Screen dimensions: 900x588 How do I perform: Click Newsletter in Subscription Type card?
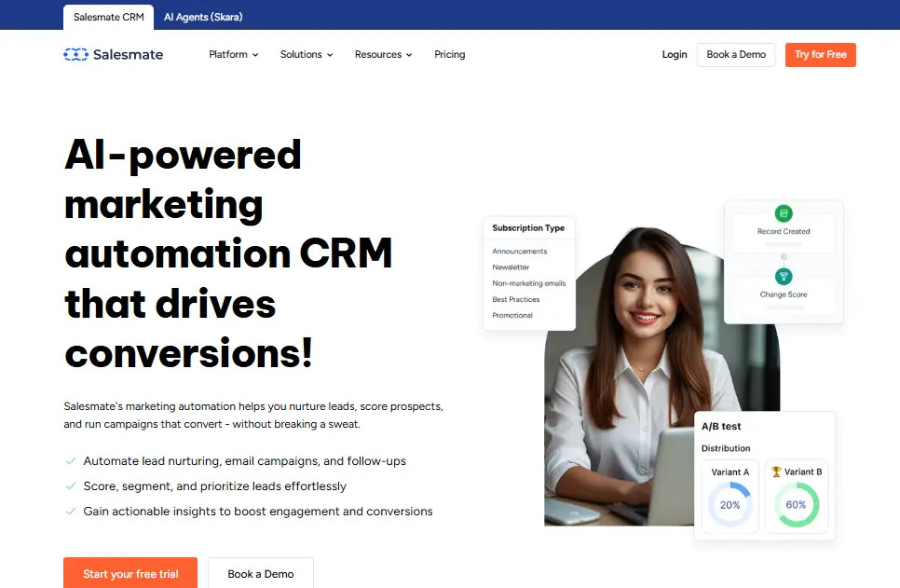point(511,267)
